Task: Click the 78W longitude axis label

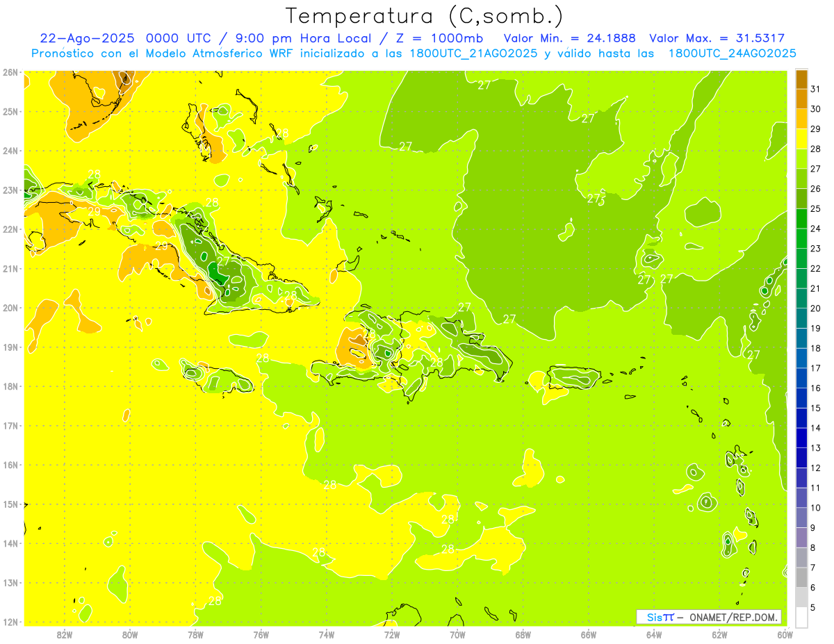Action: 195,634
